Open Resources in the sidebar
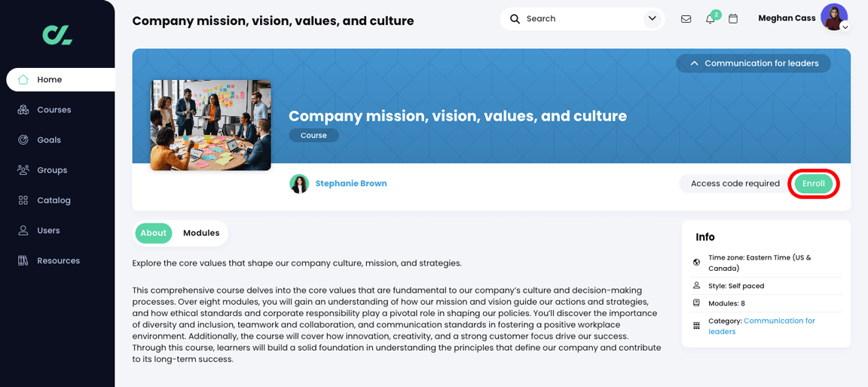 [x=57, y=260]
